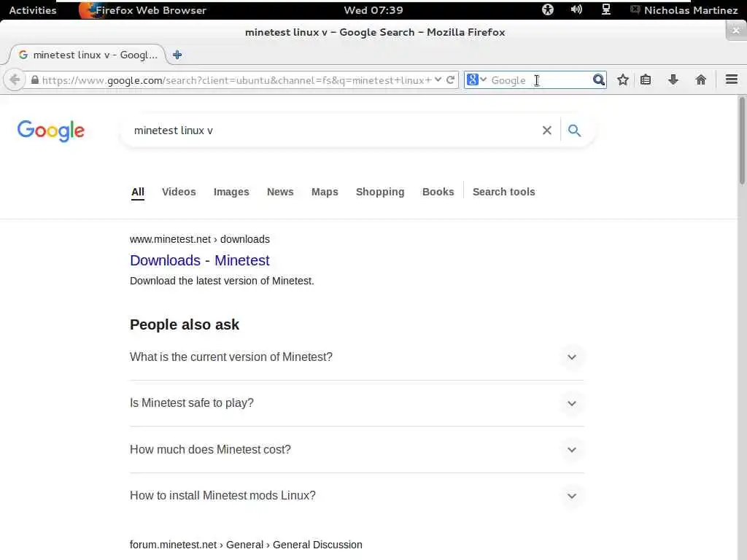The image size is (747, 560).
Task: Click into the Google search query field
Action: pyautogui.click(x=333, y=130)
